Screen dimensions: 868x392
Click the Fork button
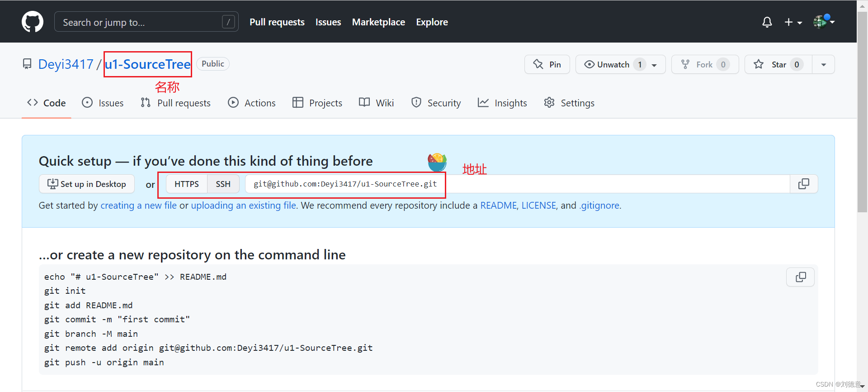click(x=705, y=64)
